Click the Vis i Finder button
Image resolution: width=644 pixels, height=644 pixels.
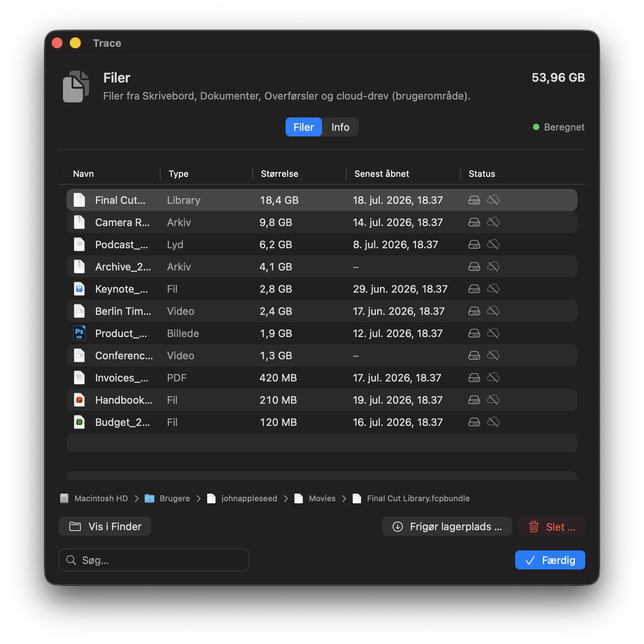point(105,526)
